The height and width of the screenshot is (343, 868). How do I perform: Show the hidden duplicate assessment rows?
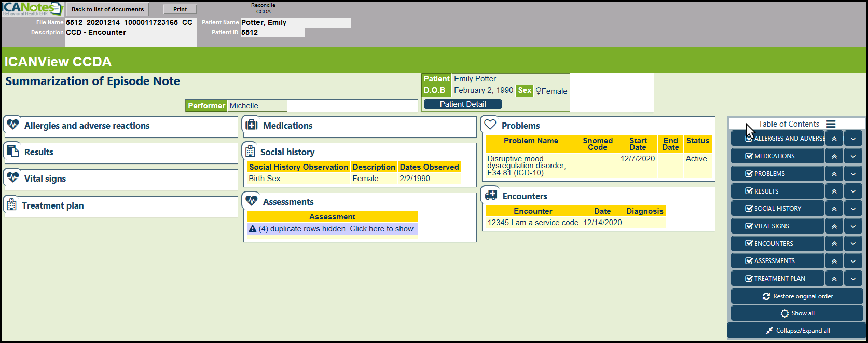(332, 229)
